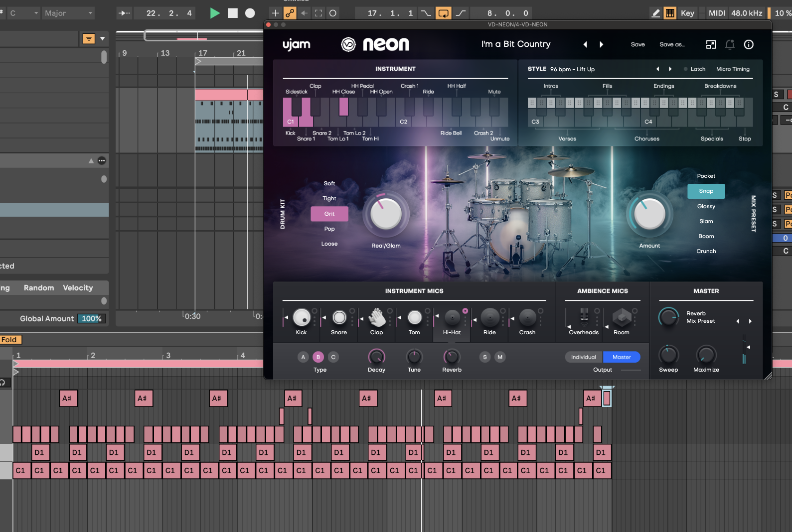Click the Fills section label
This screenshot has width=792, height=532.
click(607, 86)
